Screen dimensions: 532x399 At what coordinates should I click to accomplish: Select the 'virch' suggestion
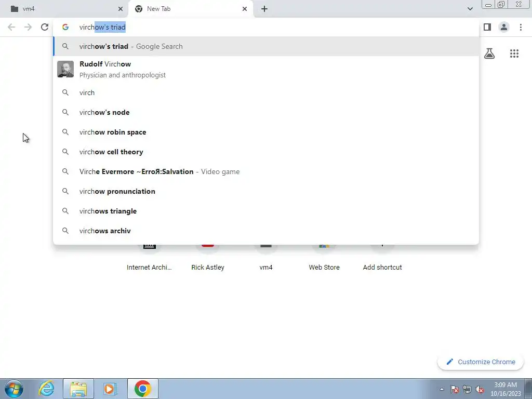[266, 92]
